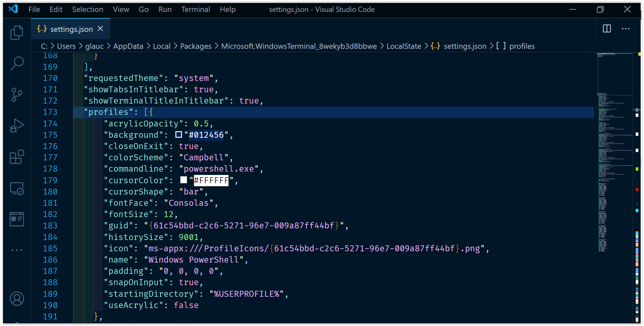The height and width of the screenshot is (326, 644).
Task: Open the View menu
Action: [x=121, y=9]
